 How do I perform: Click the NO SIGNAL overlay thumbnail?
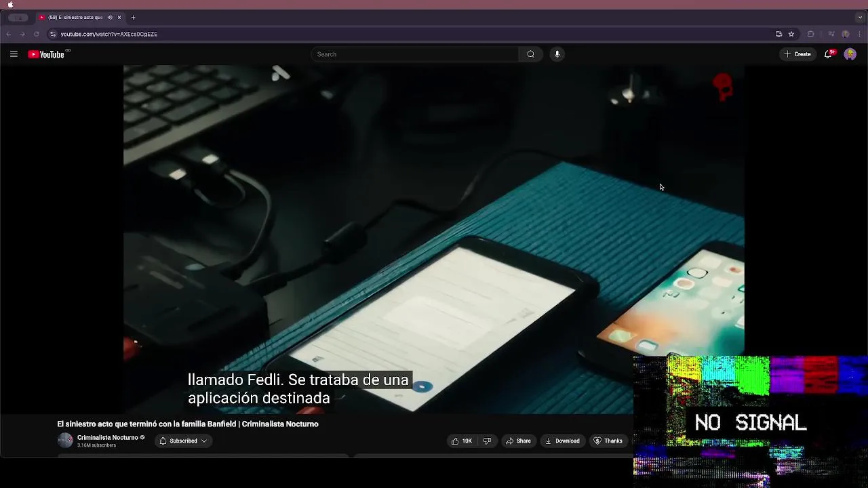pyautogui.click(x=751, y=422)
